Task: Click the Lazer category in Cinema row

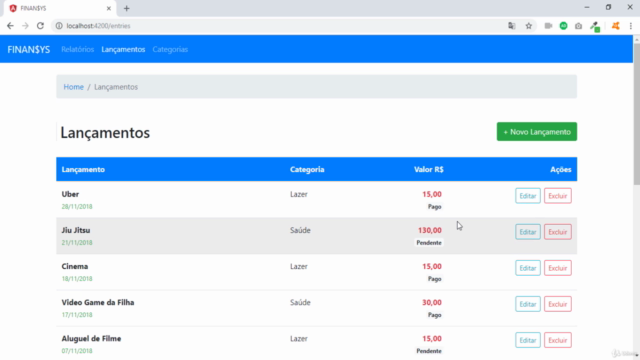Action: pos(299,267)
